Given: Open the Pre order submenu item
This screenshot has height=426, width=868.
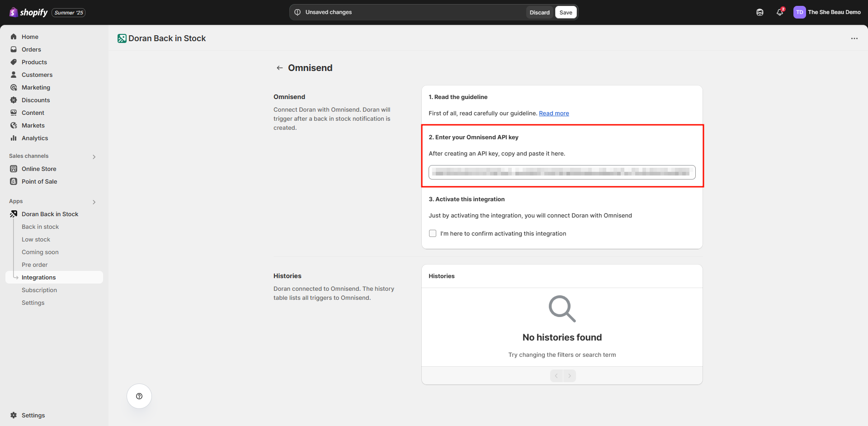Looking at the screenshot, I should [34, 265].
